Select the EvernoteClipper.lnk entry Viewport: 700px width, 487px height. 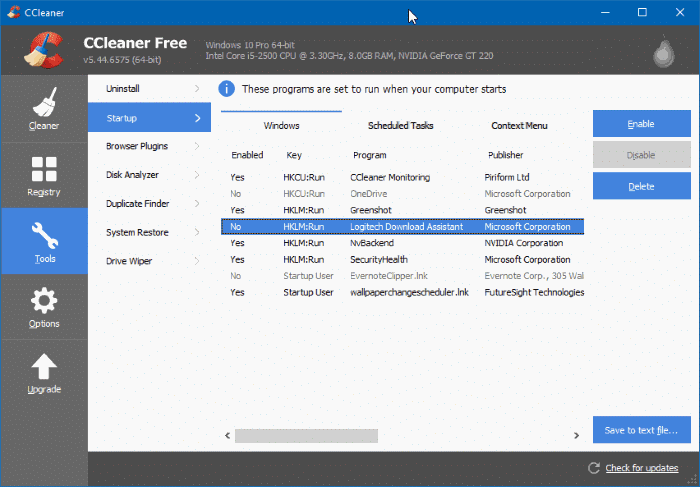402,276
